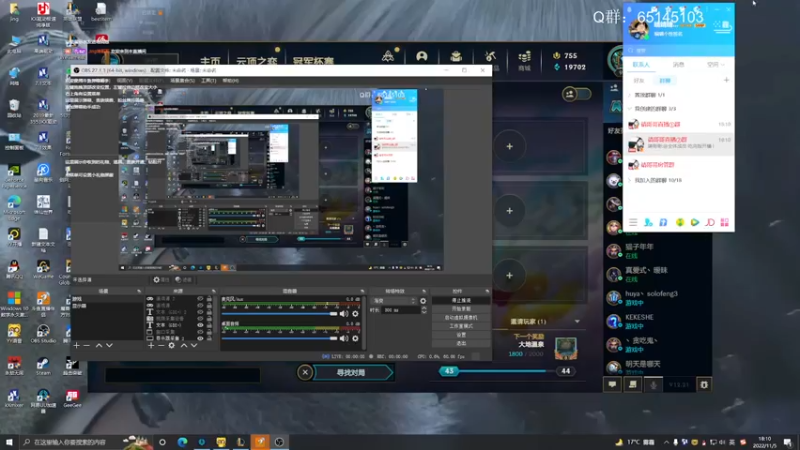The image size is (800, 450).
Task: Switch to 云顶之弈 tab
Action: [x=256, y=61]
